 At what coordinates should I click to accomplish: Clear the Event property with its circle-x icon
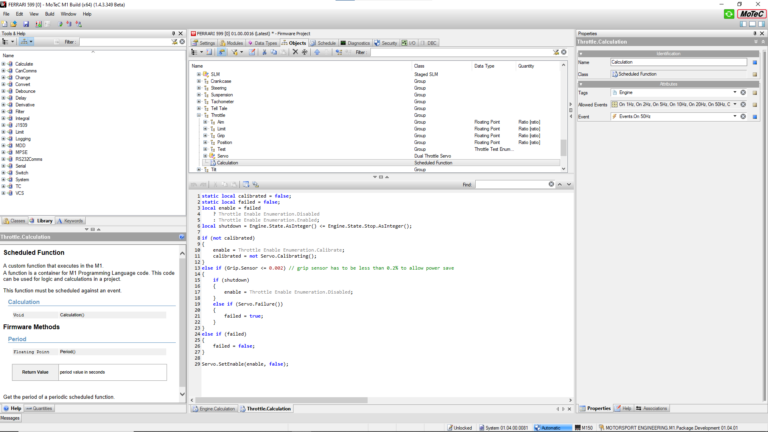pos(743,117)
